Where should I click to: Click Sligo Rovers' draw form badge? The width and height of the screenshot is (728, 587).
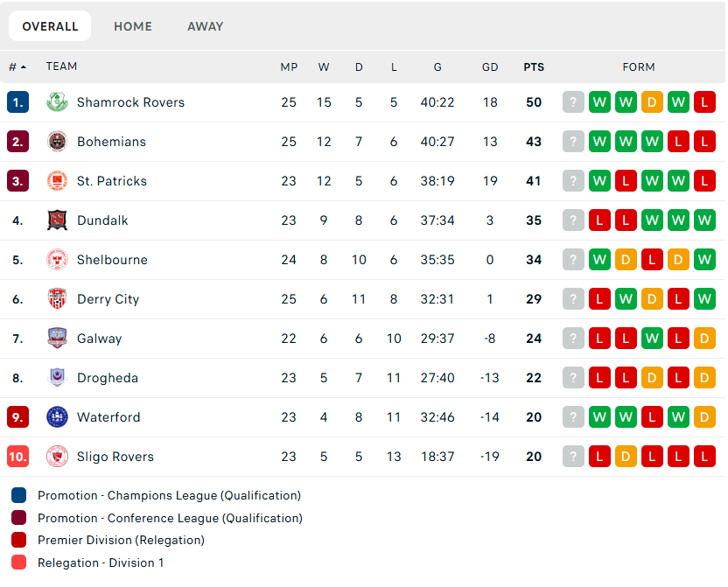coord(626,457)
